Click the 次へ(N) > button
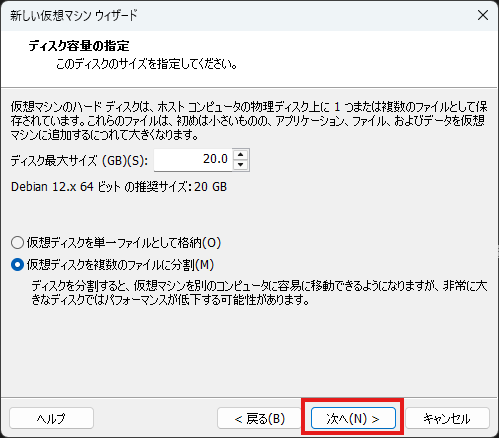Screen dimensions: 499x438 coord(353,418)
